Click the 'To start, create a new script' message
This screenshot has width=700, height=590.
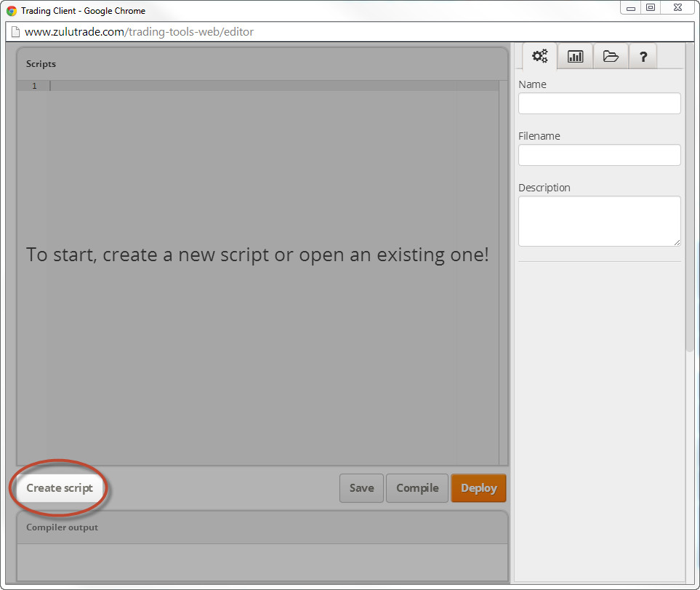[x=257, y=255]
